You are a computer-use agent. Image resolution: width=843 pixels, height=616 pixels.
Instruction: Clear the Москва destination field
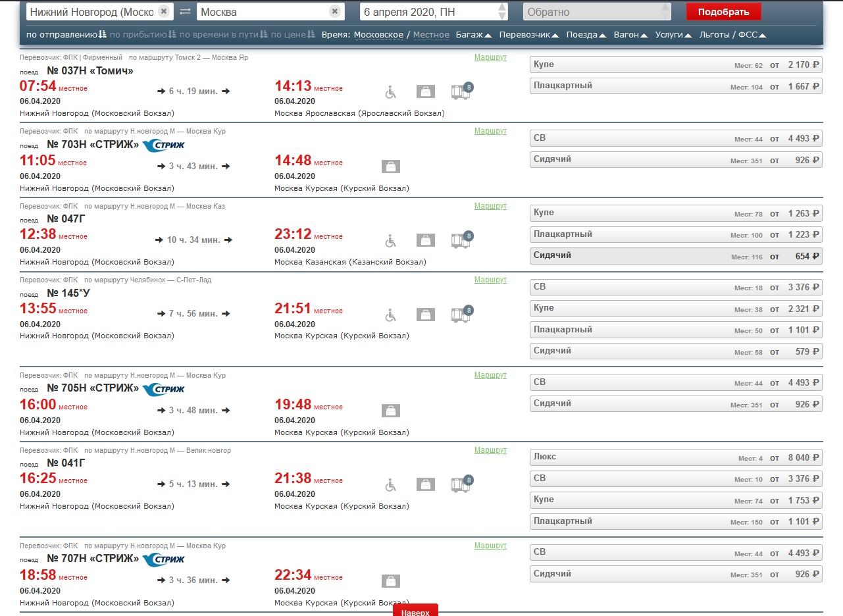click(334, 12)
